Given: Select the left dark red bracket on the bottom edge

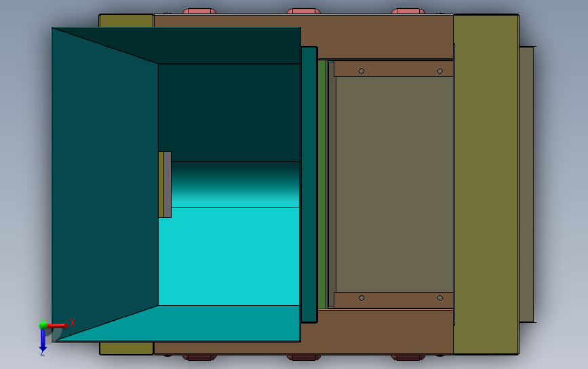Looking at the screenshot, I should (199, 357).
